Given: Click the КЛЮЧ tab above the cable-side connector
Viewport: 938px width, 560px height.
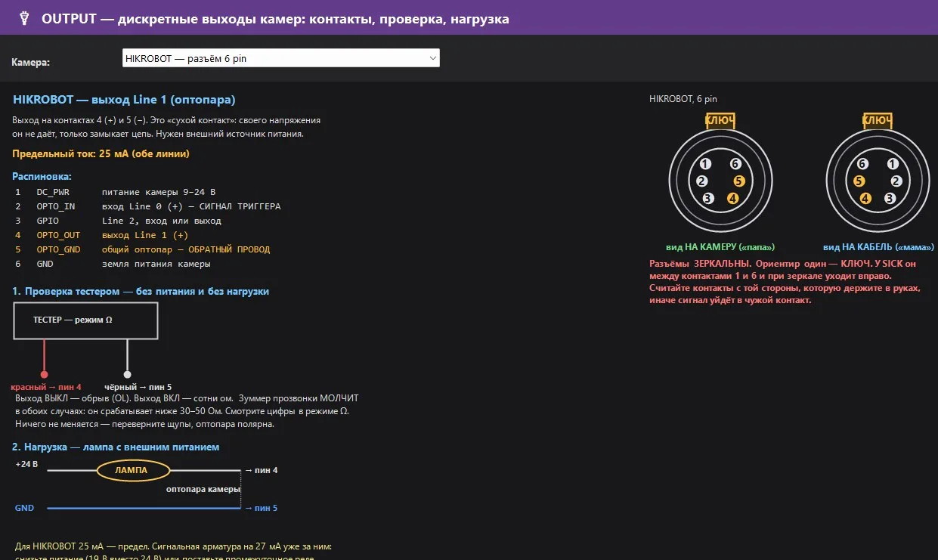Looking at the screenshot, I should coord(878,121).
